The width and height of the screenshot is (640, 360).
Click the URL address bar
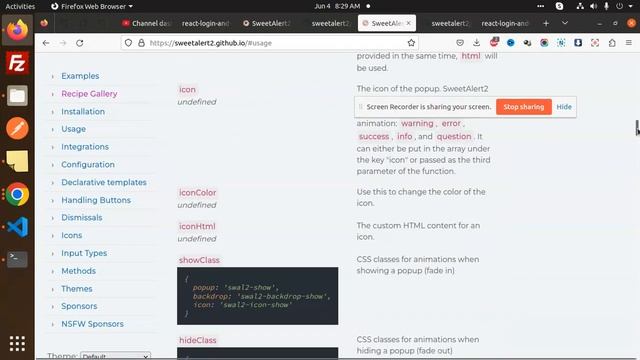tap(269, 43)
